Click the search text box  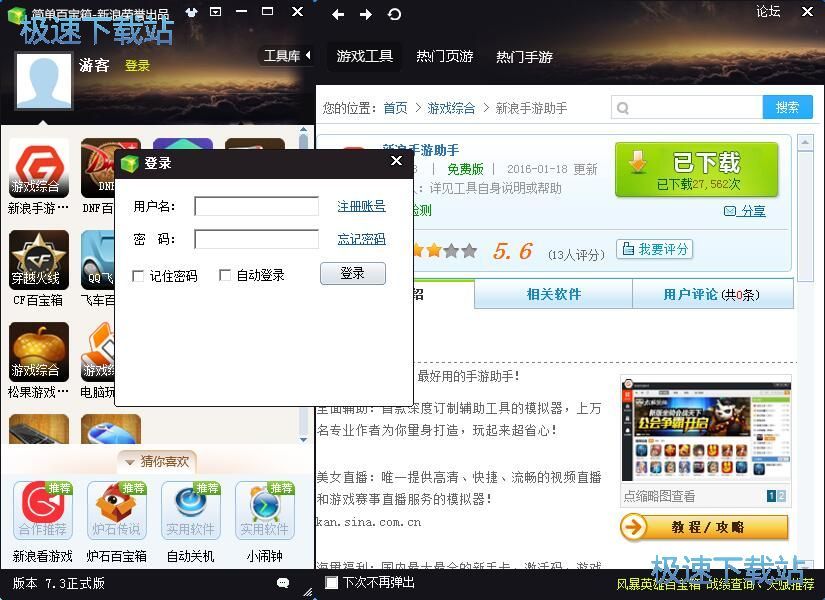tap(687, 107)
